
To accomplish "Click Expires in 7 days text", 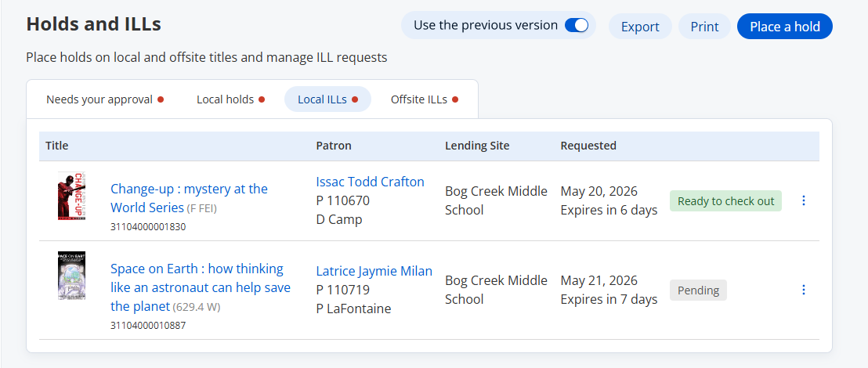I will (x=609, y=299).
